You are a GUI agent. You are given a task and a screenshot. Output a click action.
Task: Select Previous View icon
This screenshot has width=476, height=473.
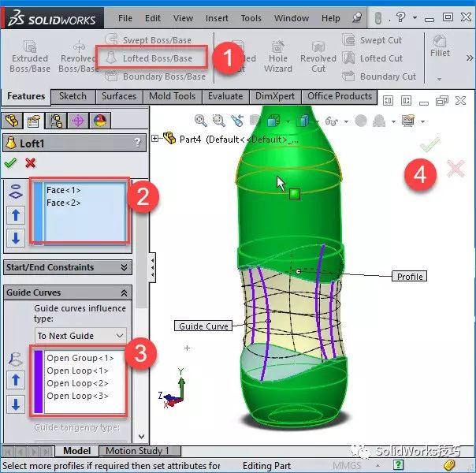coord(237,121)
